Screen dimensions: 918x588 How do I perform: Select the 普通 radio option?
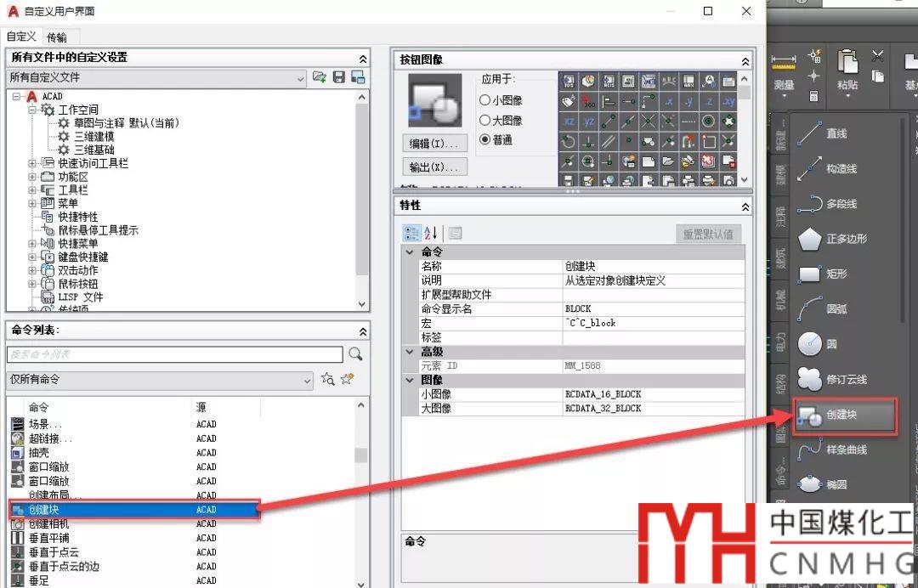pyautogui.click(x=484, y=140)
